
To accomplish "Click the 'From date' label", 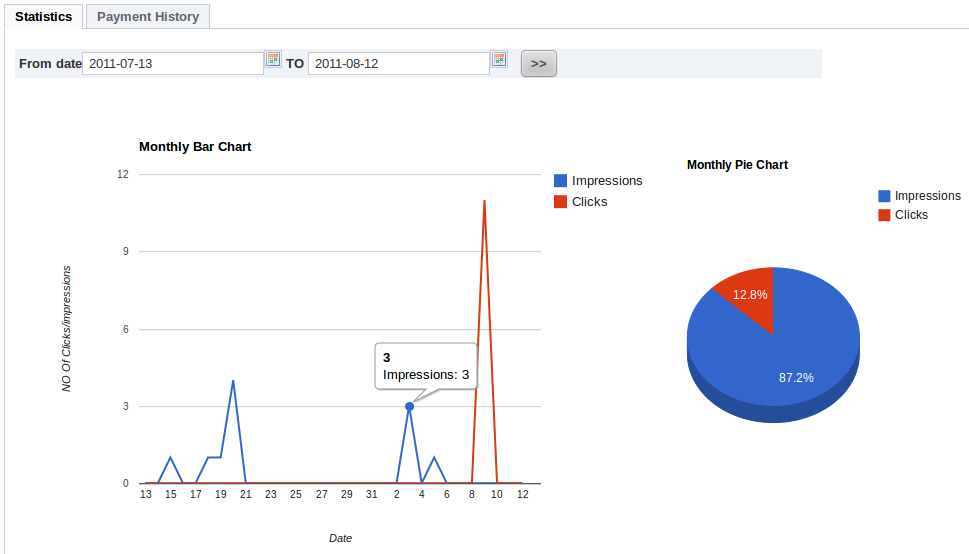I will [x=50, y=64].
